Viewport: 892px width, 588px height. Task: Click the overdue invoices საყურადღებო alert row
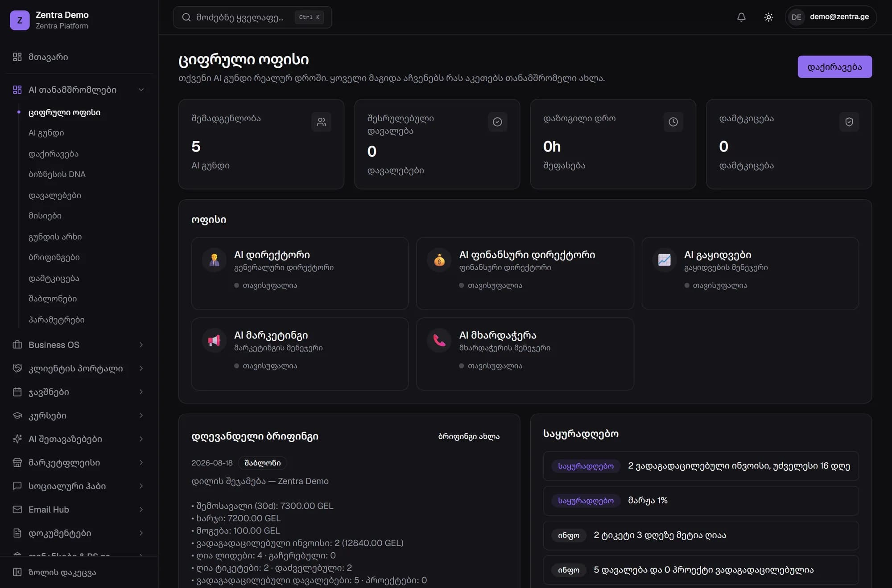(x=701, y=466)
